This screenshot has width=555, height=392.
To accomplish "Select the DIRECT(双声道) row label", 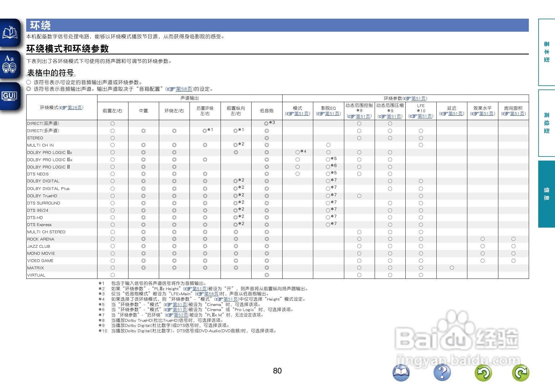I will (x=43, y=124).
